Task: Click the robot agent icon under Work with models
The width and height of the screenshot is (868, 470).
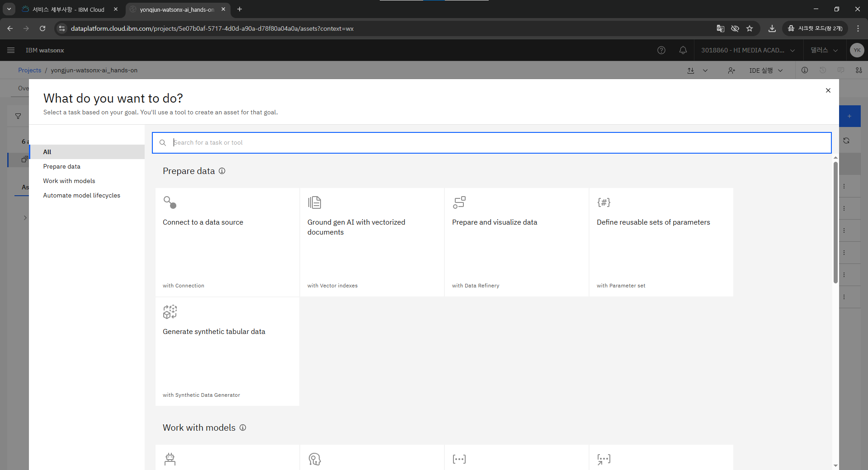Action: click(170, 459)
